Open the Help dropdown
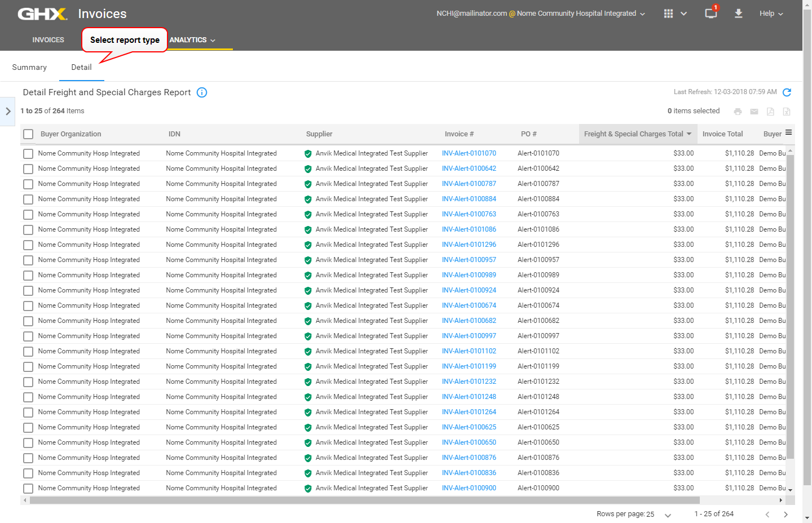This screenshot has width=812, height=523. point(771,14)
